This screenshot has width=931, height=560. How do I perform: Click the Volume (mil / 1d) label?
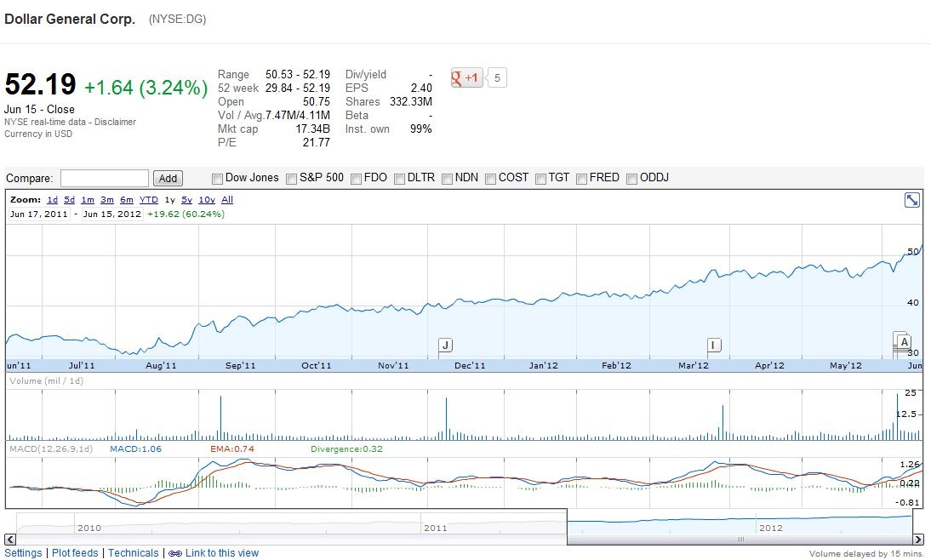coord(46,380)
